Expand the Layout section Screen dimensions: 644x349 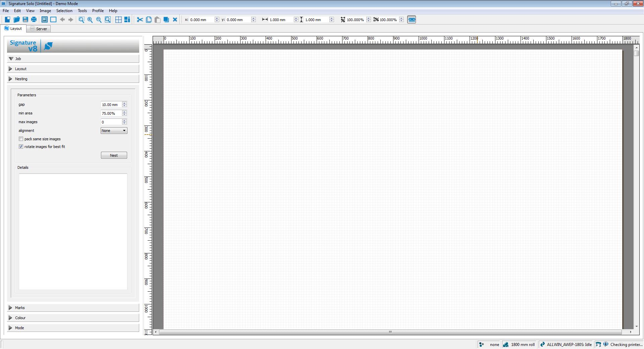pyautogui.click(x=73, y=69)
